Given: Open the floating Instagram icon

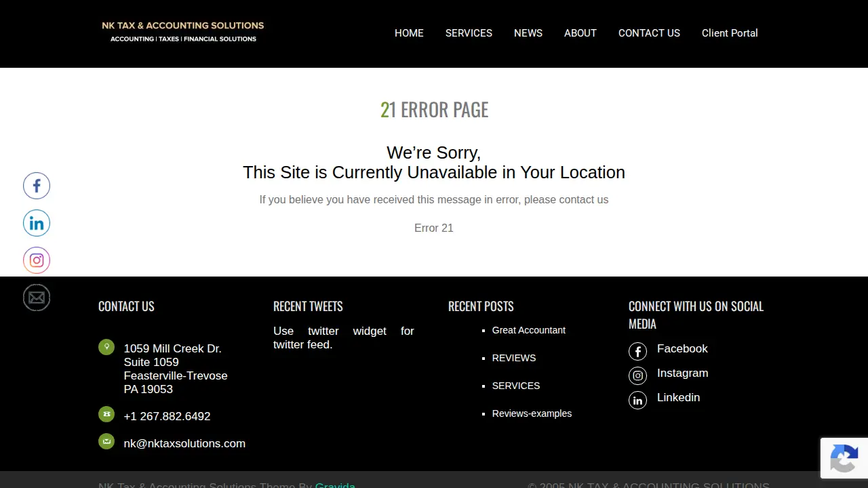Looking at the screenshot, I should [x=37, y=260].
